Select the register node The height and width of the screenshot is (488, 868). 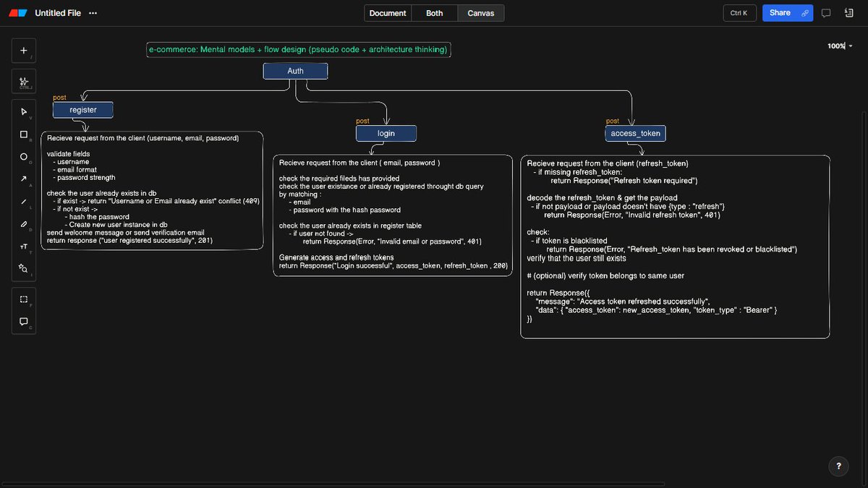point(83,110)
